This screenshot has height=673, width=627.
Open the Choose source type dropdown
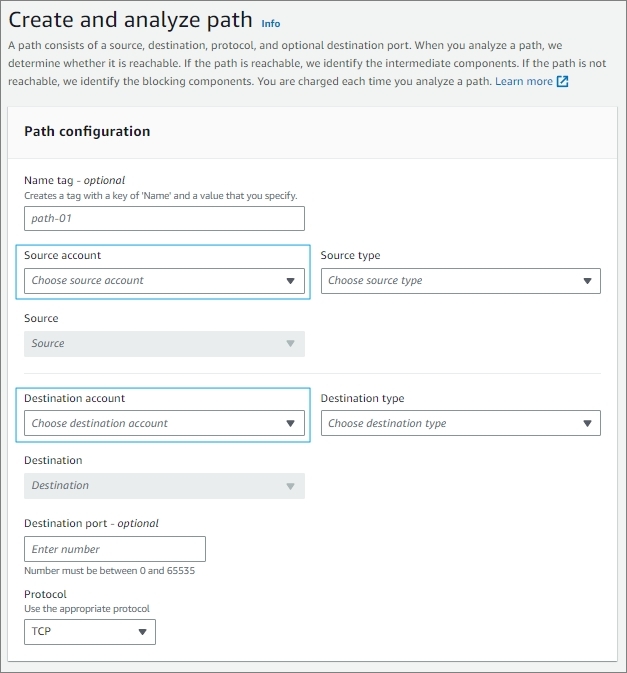click(x=460, y=281)
